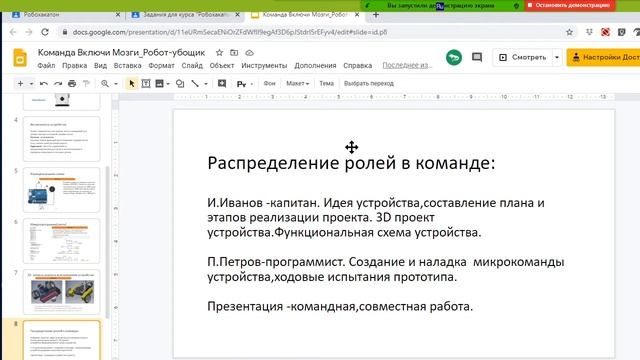Open the Дополнения menu
The image size is (640, 360).
point(315,65)
